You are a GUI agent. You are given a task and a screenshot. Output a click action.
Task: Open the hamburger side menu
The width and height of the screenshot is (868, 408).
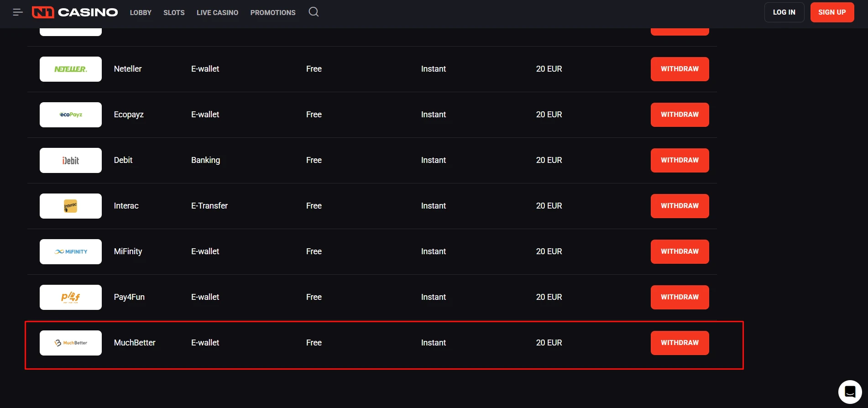[18, 12]
